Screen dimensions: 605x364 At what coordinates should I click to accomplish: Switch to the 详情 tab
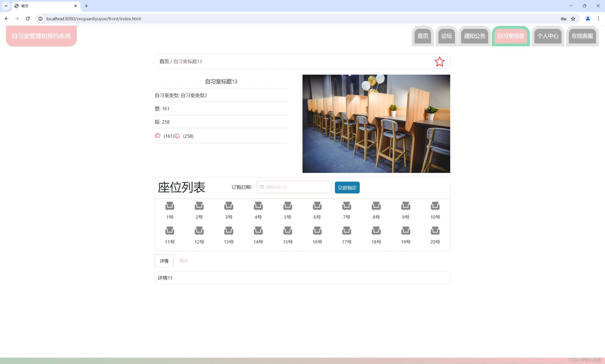coord(164,261)
